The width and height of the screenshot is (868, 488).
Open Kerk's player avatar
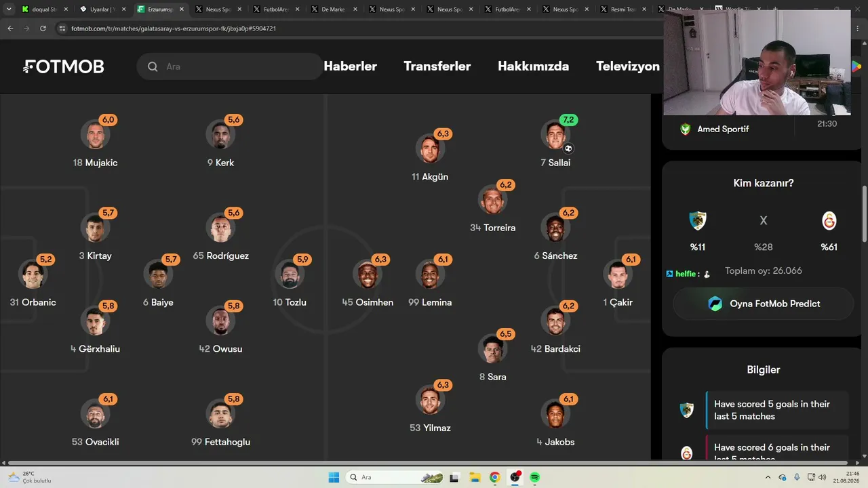[x=220, y=135]
